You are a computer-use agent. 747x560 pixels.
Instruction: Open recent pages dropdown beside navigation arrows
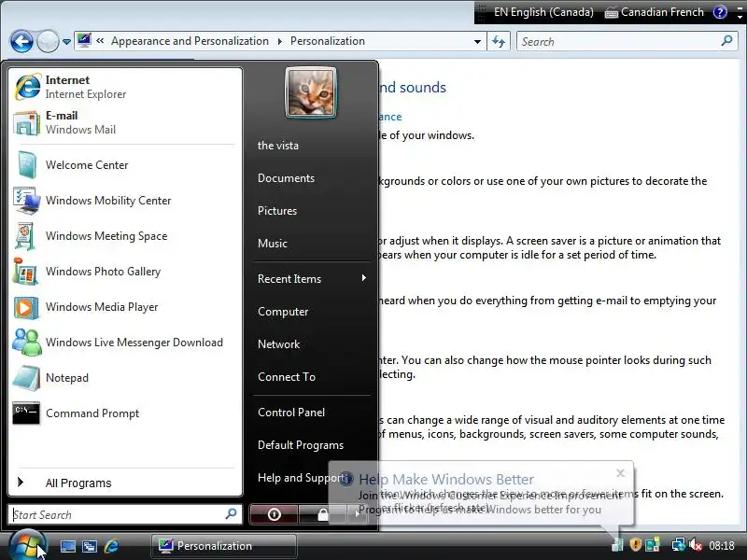tap(66, 42)
